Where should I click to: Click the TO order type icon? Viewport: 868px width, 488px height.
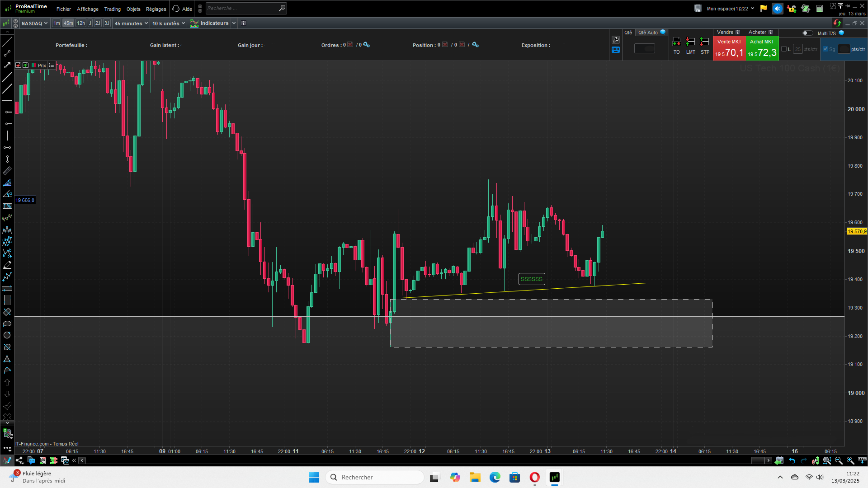click(676, 42)
